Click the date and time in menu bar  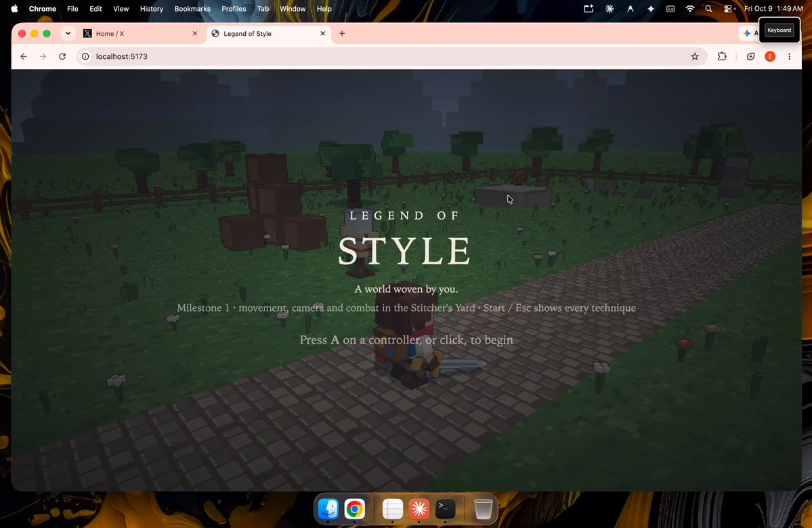pos(773,9)
